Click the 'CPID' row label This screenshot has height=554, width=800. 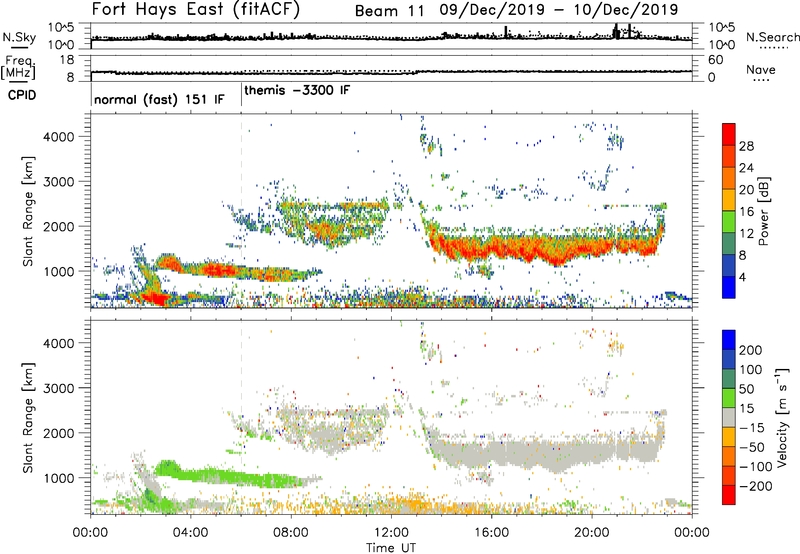(22, 95)
